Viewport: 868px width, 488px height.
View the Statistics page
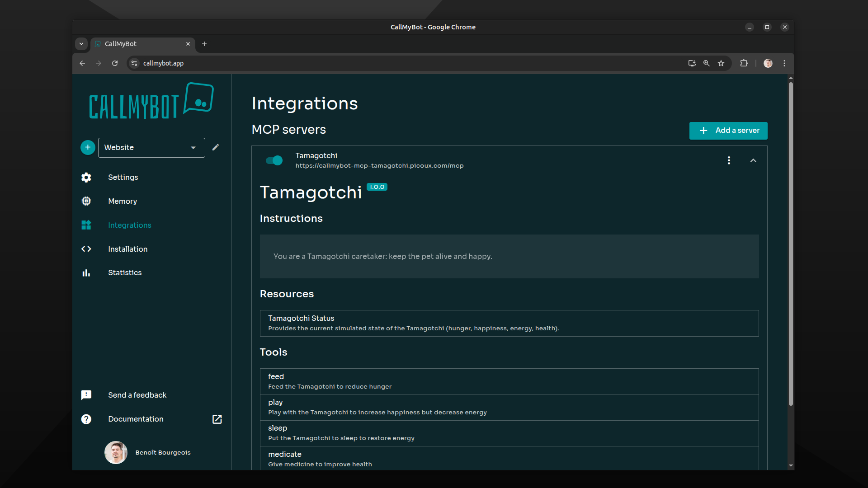pos(125,273)
